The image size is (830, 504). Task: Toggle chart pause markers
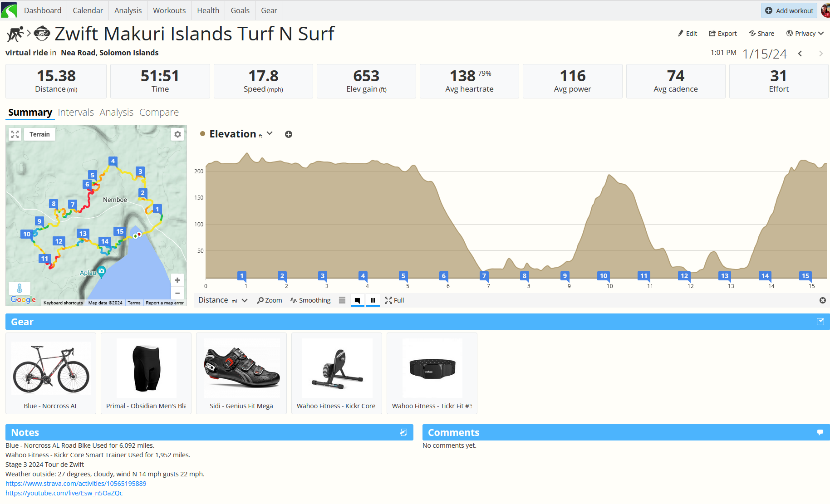[x=373, y=300]
